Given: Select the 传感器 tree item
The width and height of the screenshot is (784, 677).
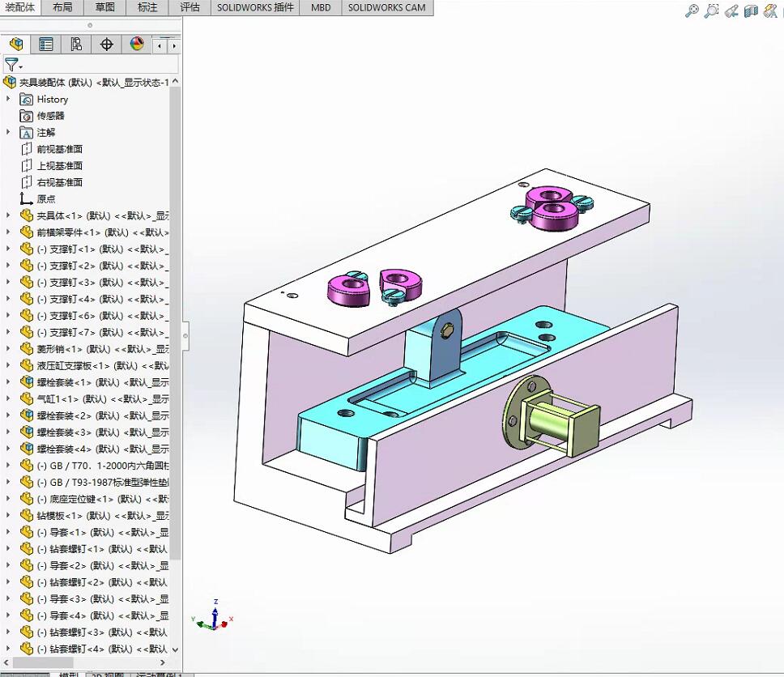Looking at the screenshot, I should (51, 115).
